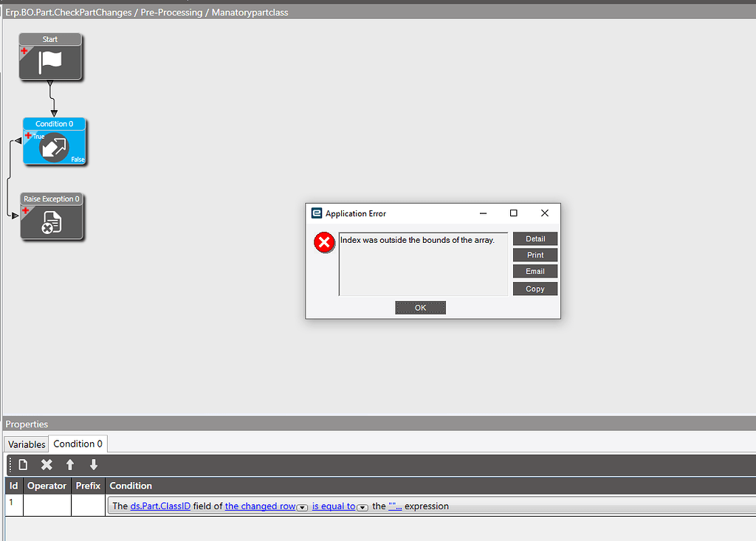Image resolution: width=756 pixels, height=541 pixels.
Task: Edit the empty expression value
Action: click(x=394, y=506)
